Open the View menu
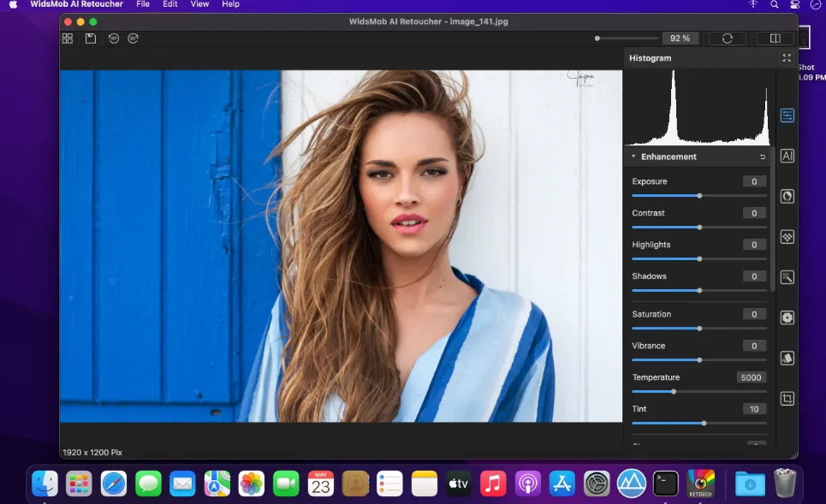826x504 pixels. click(199, 4)
